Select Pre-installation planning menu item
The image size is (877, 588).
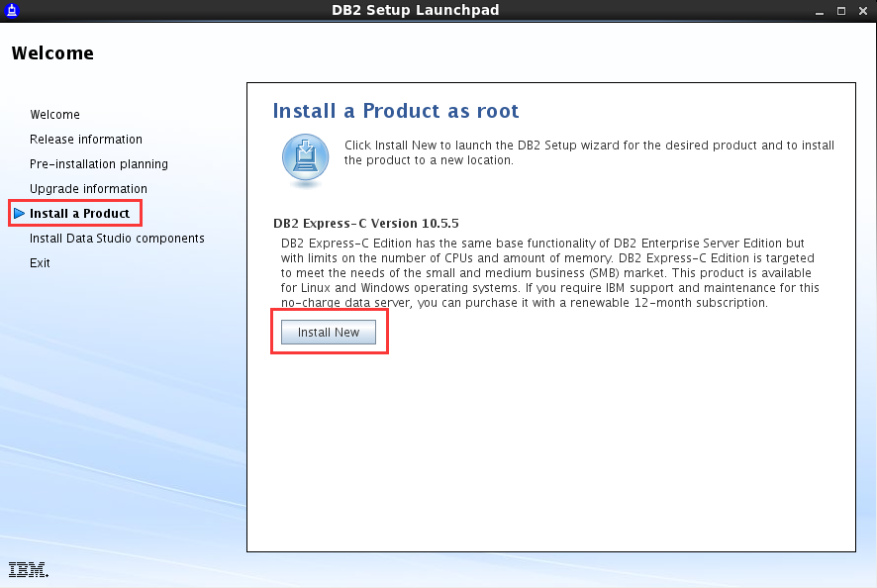pos(99,164)
